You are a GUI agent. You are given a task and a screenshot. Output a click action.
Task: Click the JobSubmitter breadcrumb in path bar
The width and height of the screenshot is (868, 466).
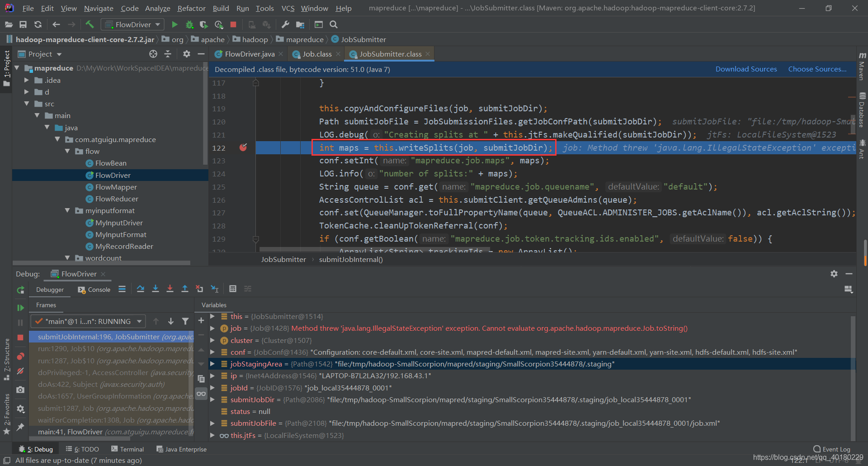[x=359, y=39]
